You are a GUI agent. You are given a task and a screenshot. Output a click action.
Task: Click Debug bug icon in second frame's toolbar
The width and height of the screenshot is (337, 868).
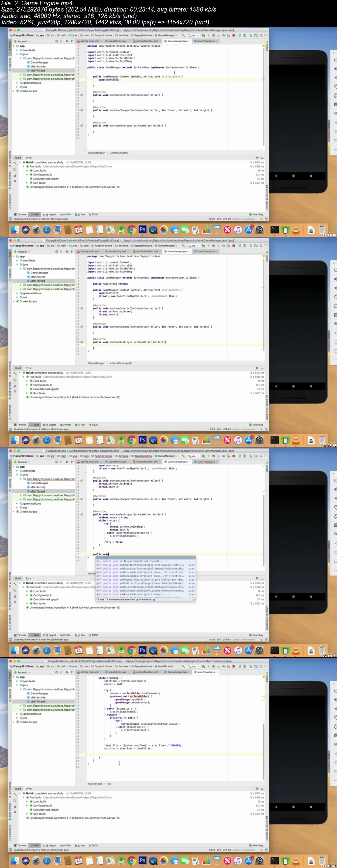tap(213, 246)
